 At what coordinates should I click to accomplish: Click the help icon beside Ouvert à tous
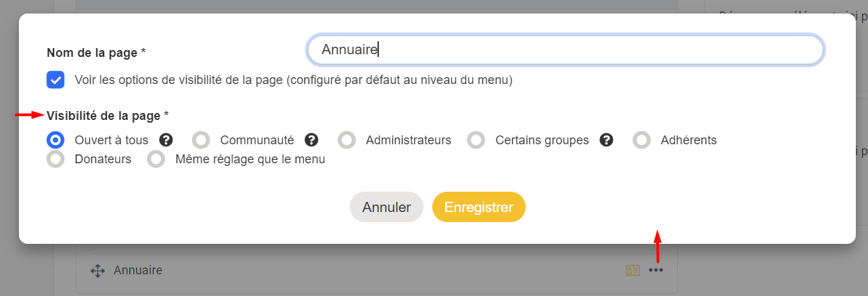click(x=166, y=140)
